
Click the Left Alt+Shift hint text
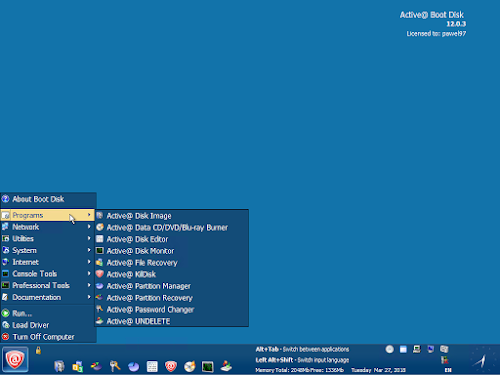point(302,360)
